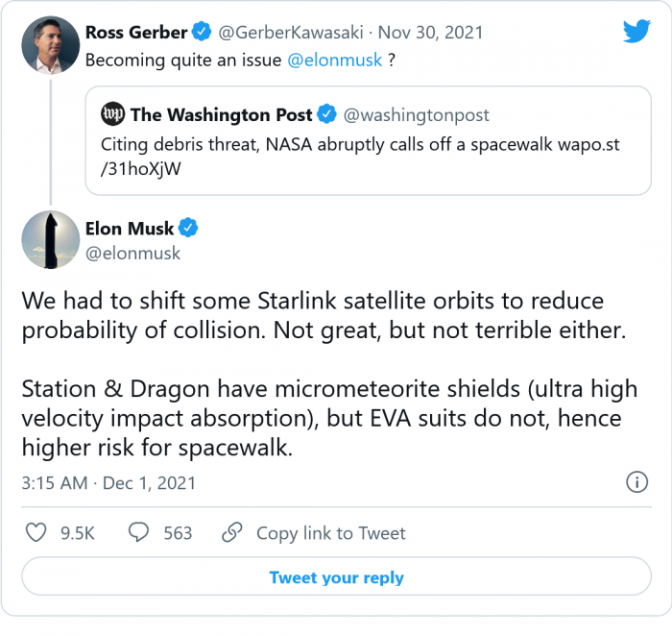672x636 pixels.
Task: Click the chain link copy icon
Action: click(x=231, y=532)
